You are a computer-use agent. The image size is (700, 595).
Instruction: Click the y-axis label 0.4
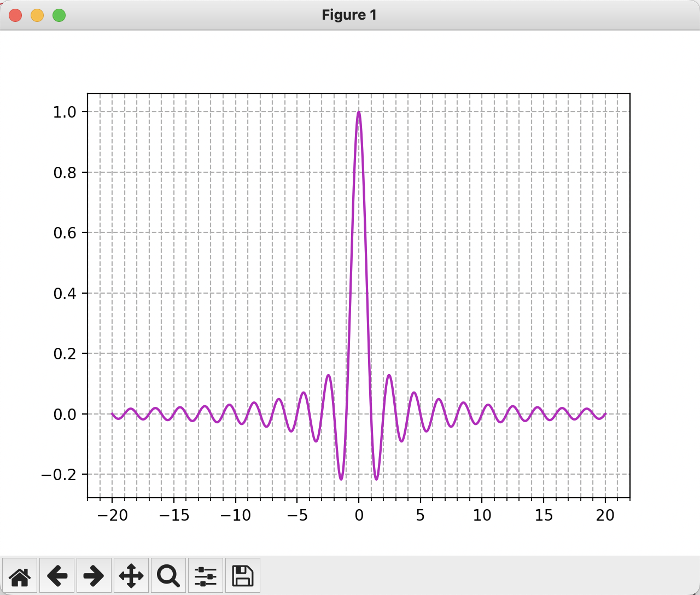tap(65, 294)
